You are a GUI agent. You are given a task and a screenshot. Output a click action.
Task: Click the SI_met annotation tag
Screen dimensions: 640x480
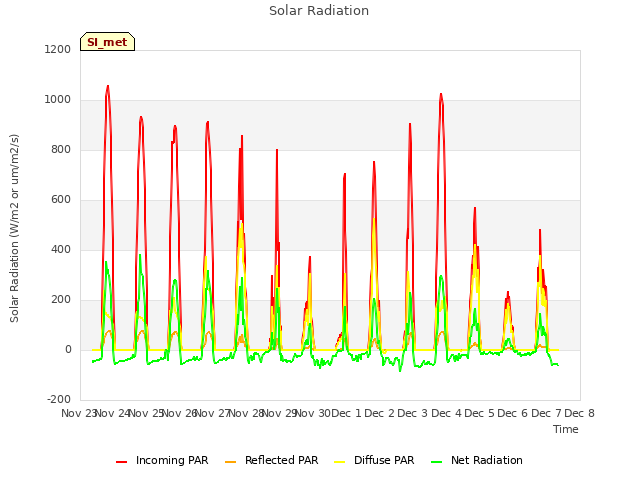107,42
